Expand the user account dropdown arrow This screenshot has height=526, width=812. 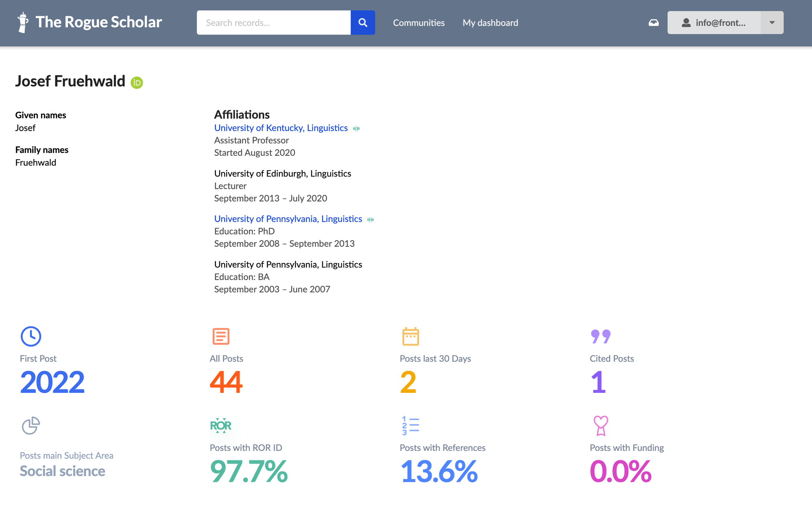[x=772, y=23]
